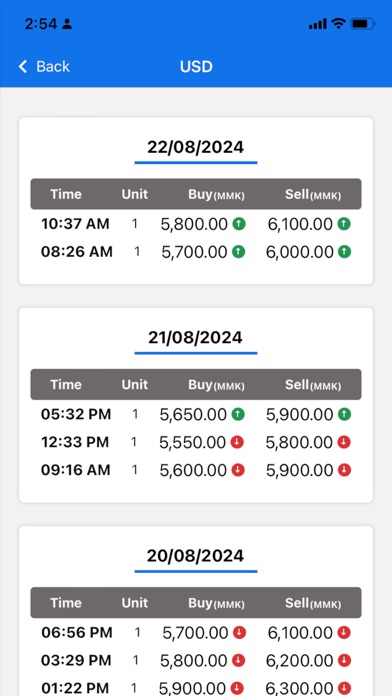Tap the Wi-Fi status icon
392x696 pixels.
tap(338, 24)
